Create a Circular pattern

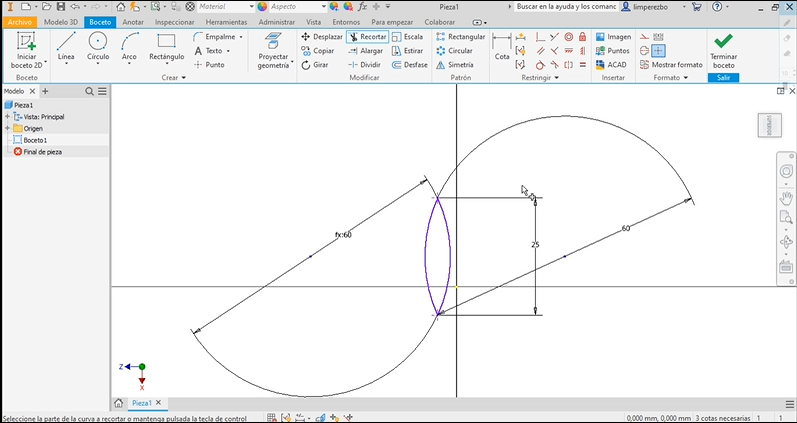point(455,51)
